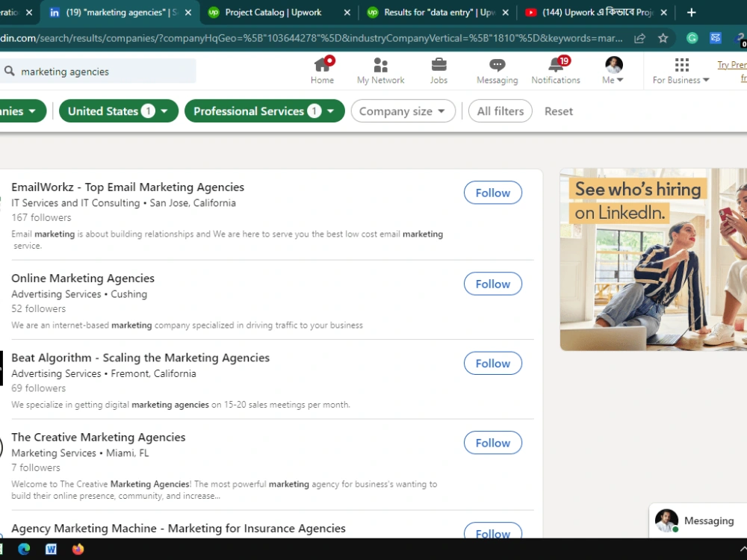Click the browser share page icon

click(x=640, y=38)
